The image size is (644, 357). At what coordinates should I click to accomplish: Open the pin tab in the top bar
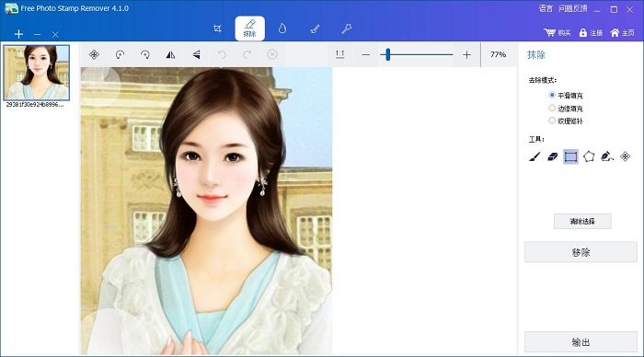point(347,29)
